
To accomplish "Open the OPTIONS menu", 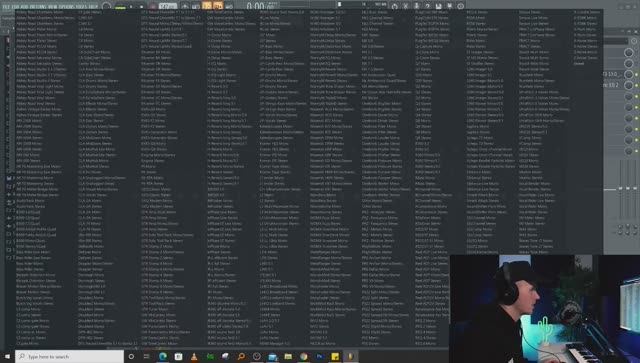I will pos(67,7).
